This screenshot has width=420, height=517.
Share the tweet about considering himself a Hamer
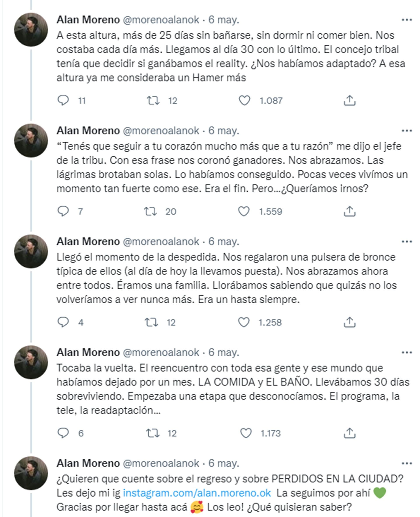(x=349, y=100)
